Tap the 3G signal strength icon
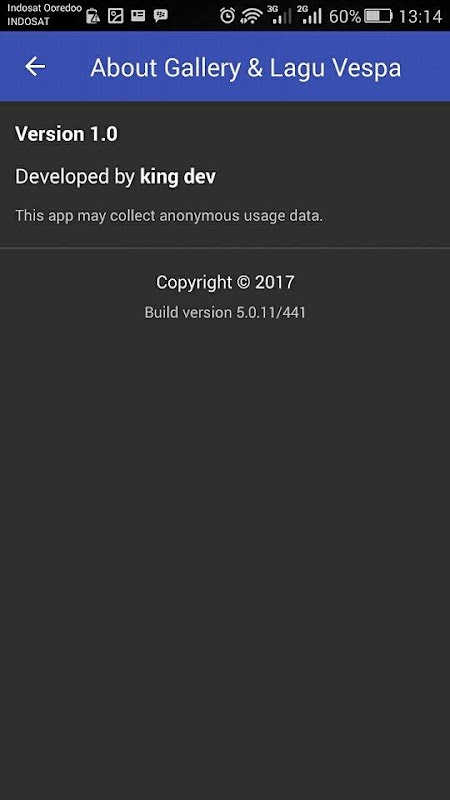Image resolution: width=450 pixels, height=800 pixels. point(280,15)
